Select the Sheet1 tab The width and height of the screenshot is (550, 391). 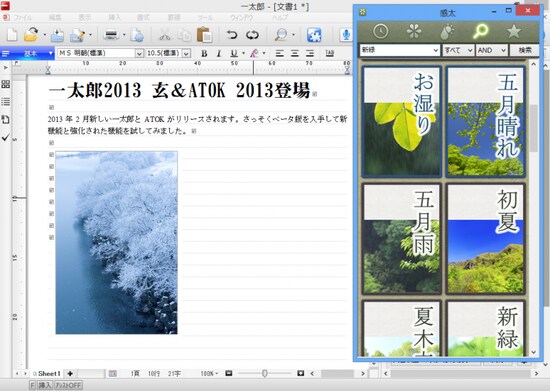pos(47,373)
